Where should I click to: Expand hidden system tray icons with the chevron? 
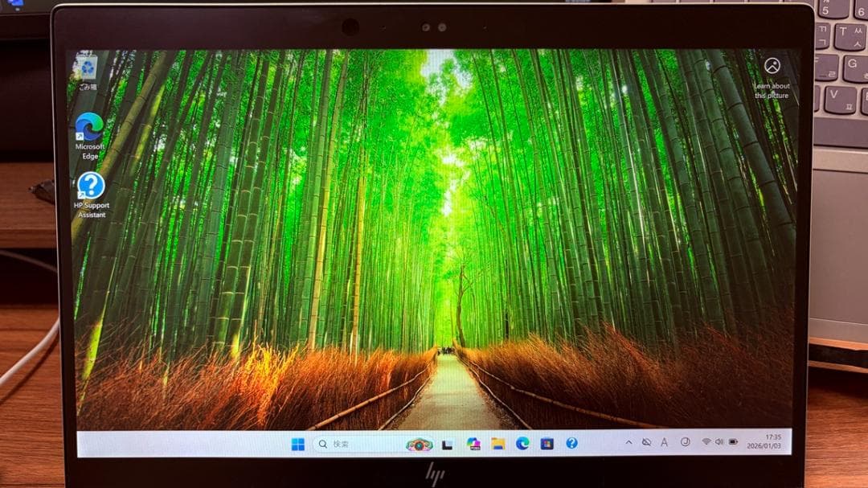(629, 442)
